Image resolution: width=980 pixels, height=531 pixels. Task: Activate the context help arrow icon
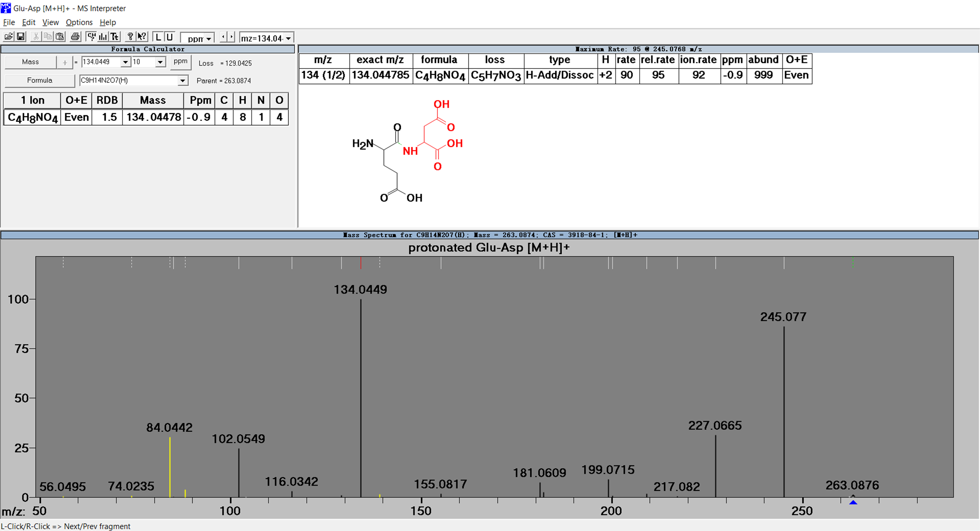point(141,36)
